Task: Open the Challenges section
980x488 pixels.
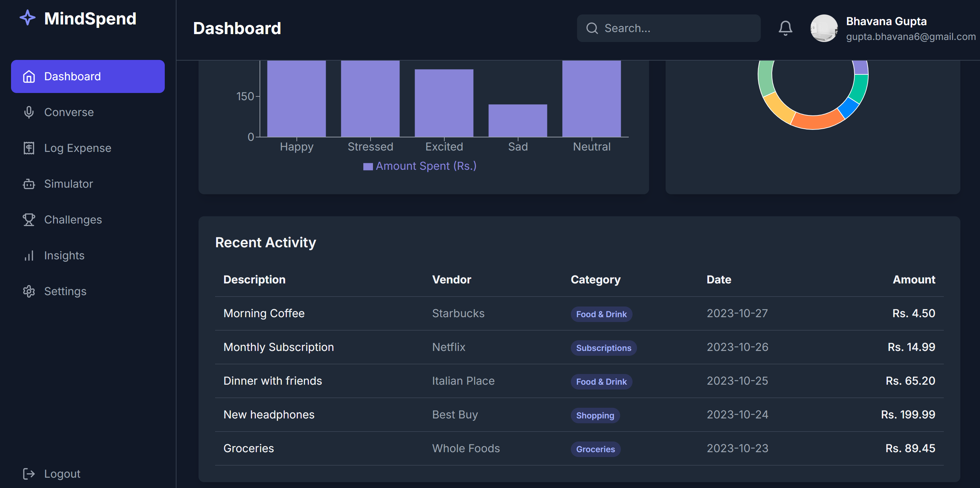Action: [73, 220]
